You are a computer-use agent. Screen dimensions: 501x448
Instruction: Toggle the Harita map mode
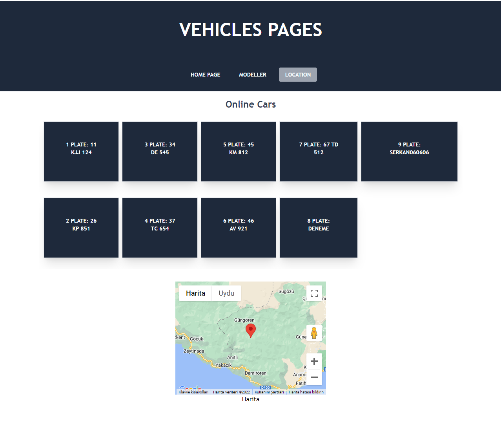(x=195, y=293)
